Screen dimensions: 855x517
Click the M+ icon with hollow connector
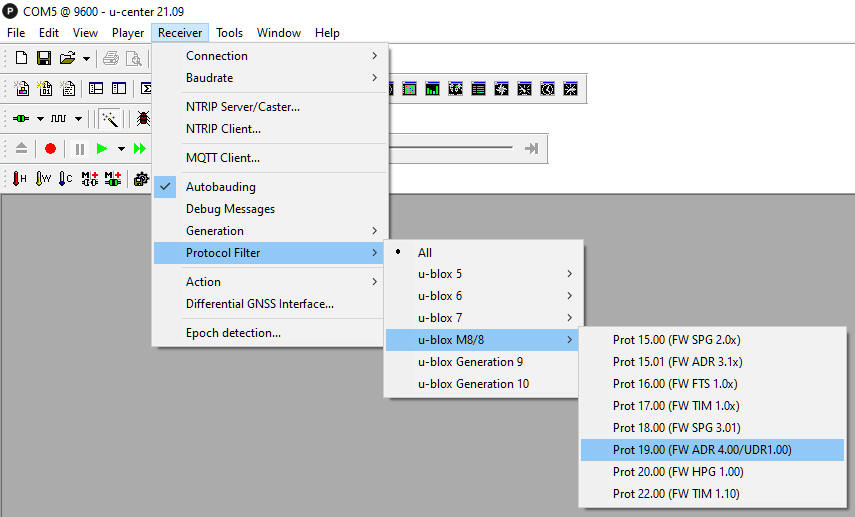pyautogui.click(x=89, y=178)
